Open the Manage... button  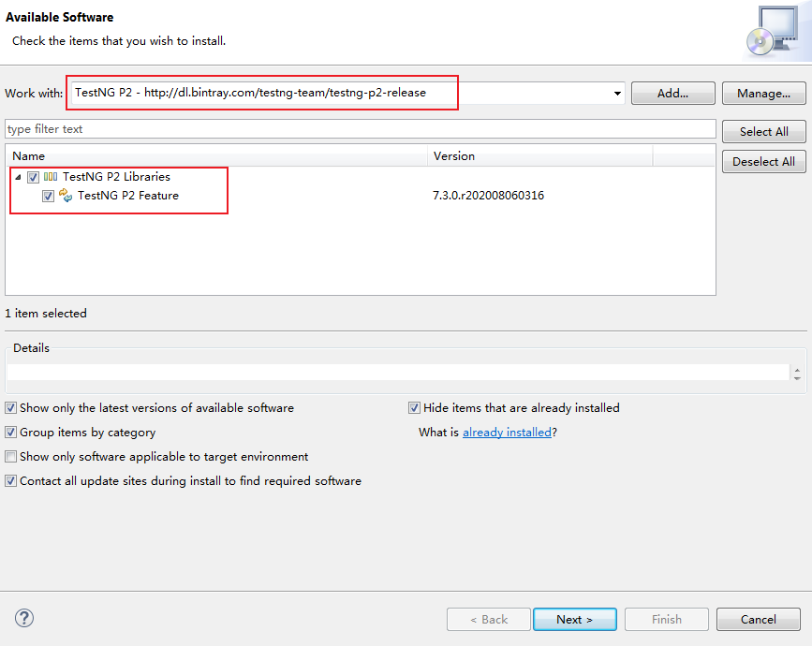[x=764, y=94]
